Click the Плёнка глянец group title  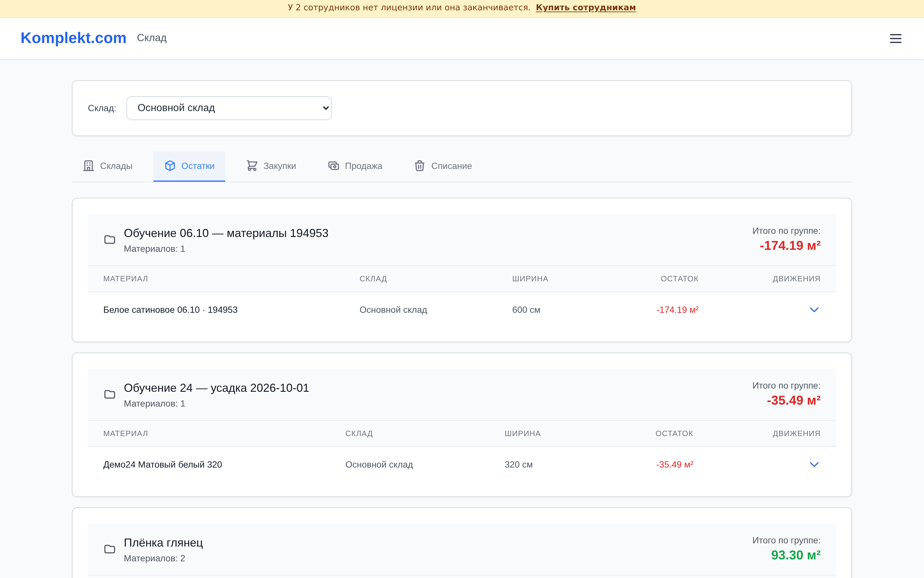(x=163, y=543)
